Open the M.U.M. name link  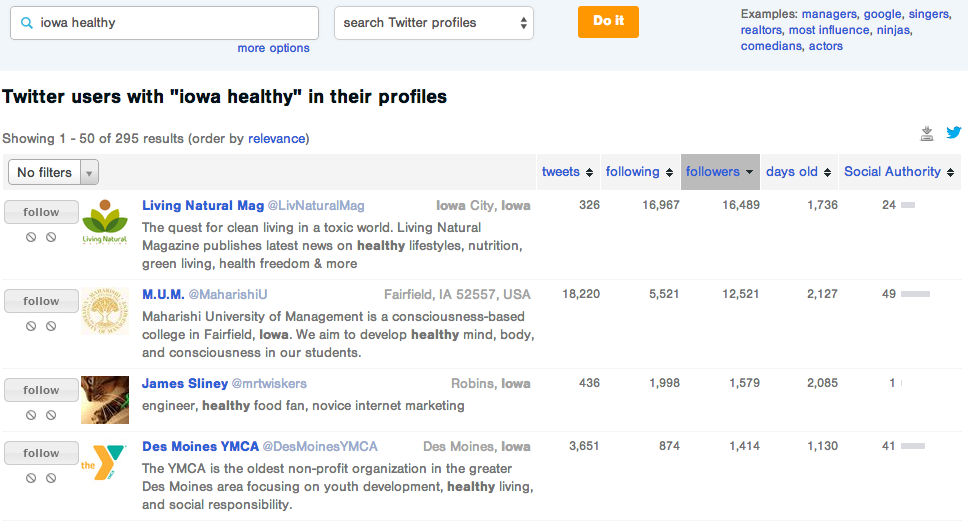click(163, 294)
